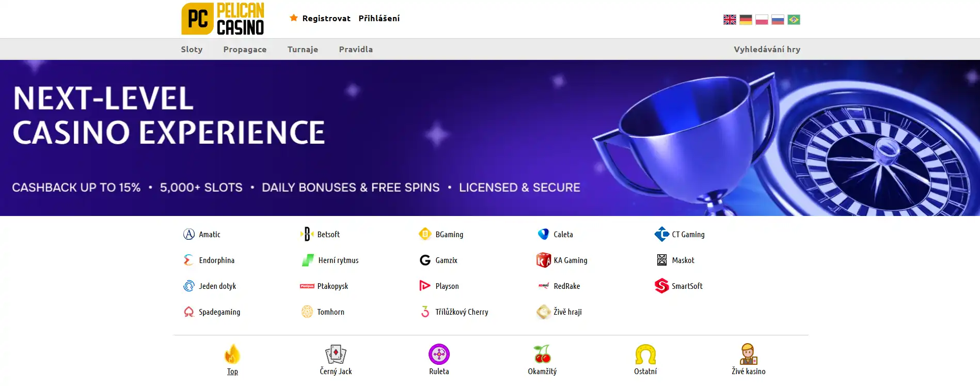Click the Pelican Casino logo
Screen dimensions: 980x386
[x=223, y=19]
